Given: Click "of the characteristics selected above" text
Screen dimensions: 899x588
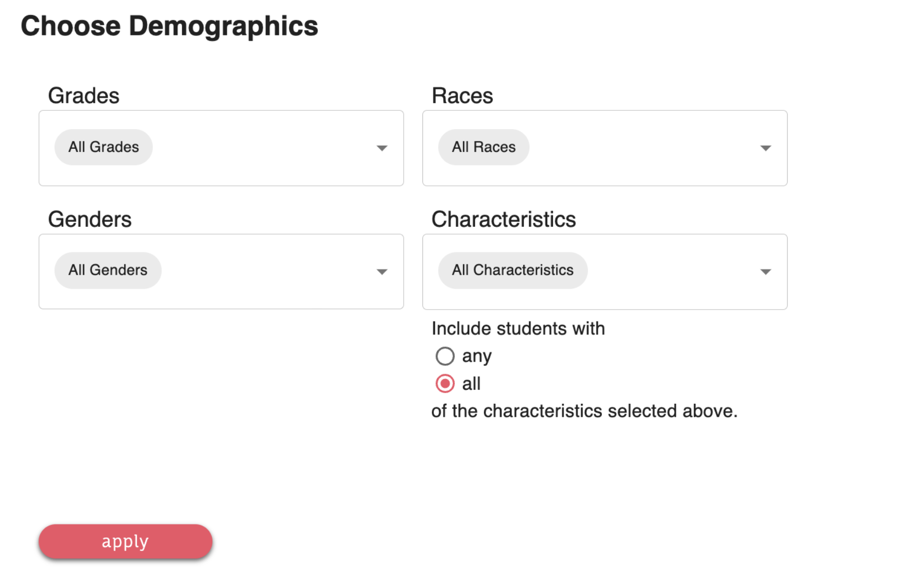Looking at the screenshot, I should [x=584, y=411].
